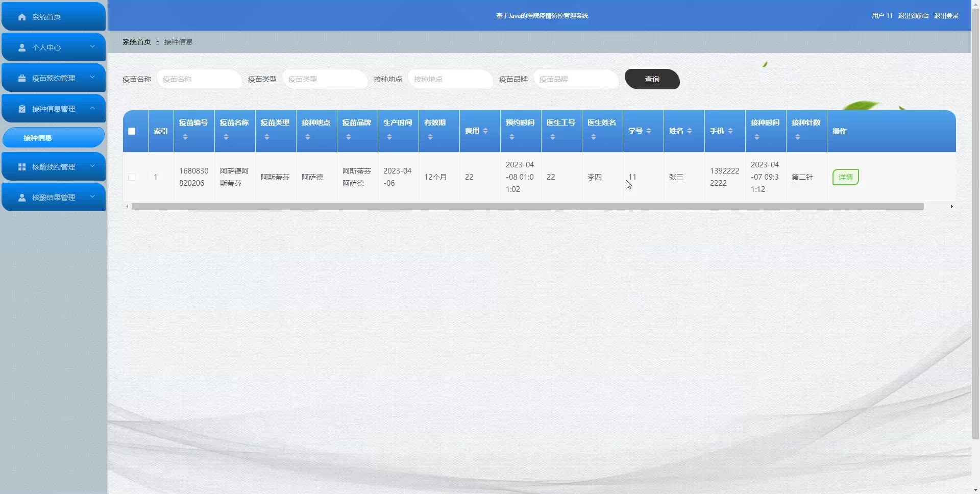Image resolution: width=980 pixels, height=494 pixels.
Task: Click the breadcrumb separator icon after 系统首页
Action: tap(158, 42)
